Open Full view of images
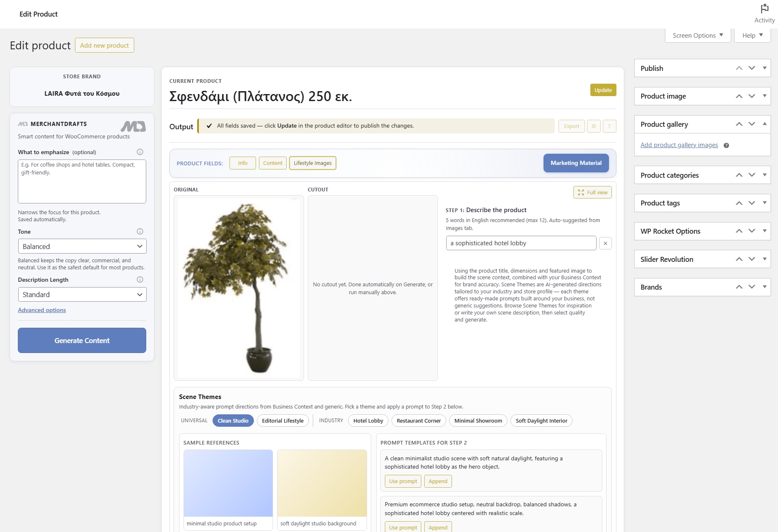778x532 pixels. pyautogui.click(x=592, y=193)
